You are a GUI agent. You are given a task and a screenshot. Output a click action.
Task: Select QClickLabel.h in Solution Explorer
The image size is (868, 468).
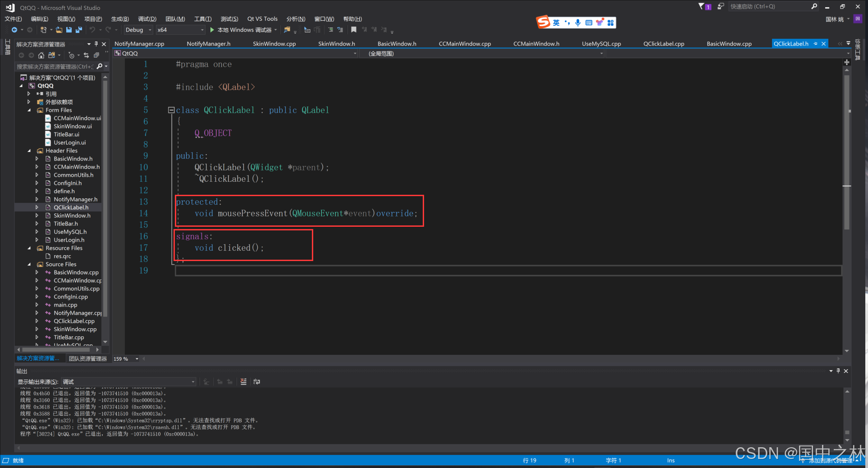pos(71,207)
